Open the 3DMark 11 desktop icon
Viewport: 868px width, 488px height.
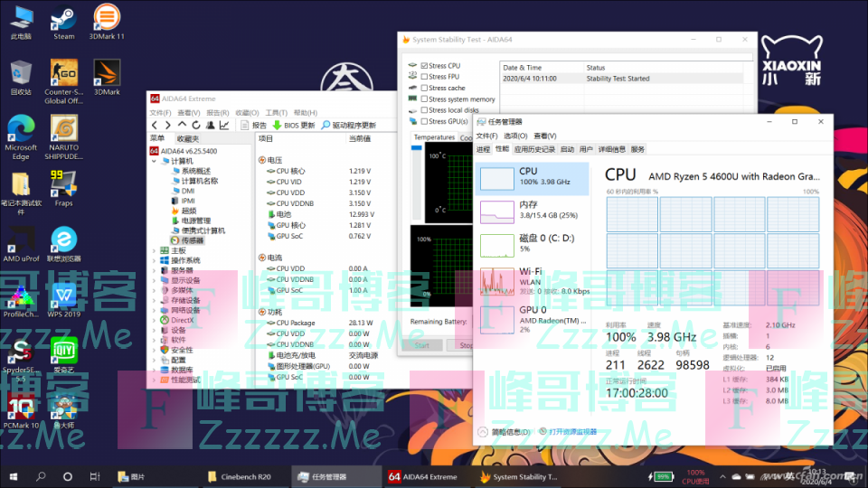pyautogui.click(x=107, y=22)
